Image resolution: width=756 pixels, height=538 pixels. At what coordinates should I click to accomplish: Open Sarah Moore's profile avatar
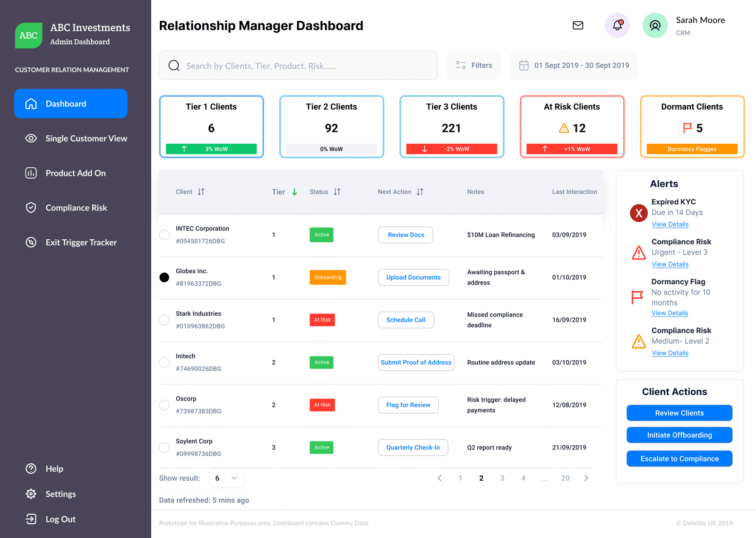[655, 26]
